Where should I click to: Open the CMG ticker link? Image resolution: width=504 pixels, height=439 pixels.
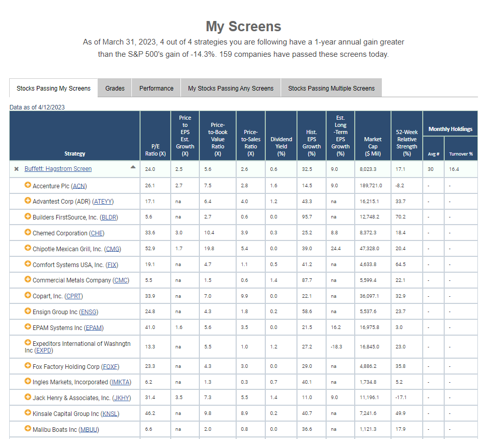coord(113,249)
